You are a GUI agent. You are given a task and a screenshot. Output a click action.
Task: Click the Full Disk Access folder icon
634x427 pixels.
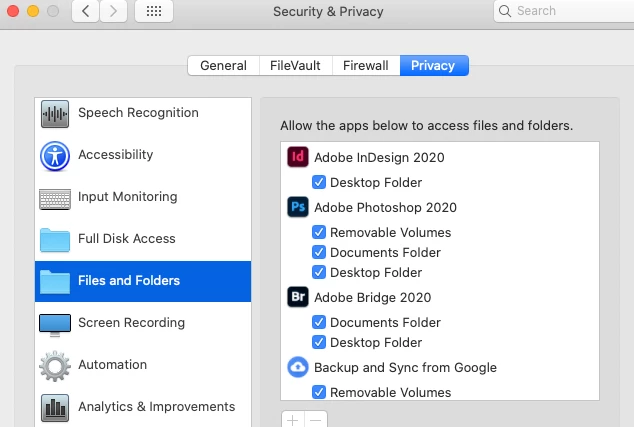[x=55, y=240]
